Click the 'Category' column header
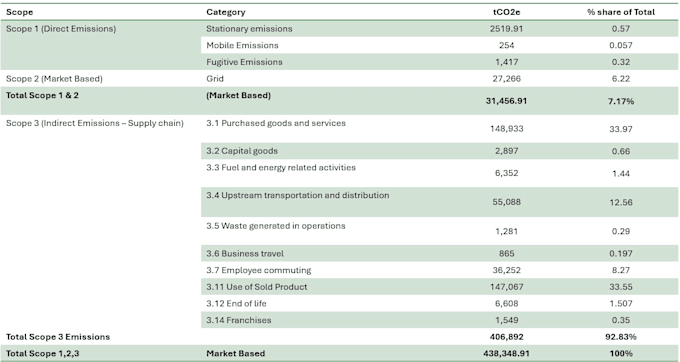This screenshot has width=680, height=362. point(226,12)
